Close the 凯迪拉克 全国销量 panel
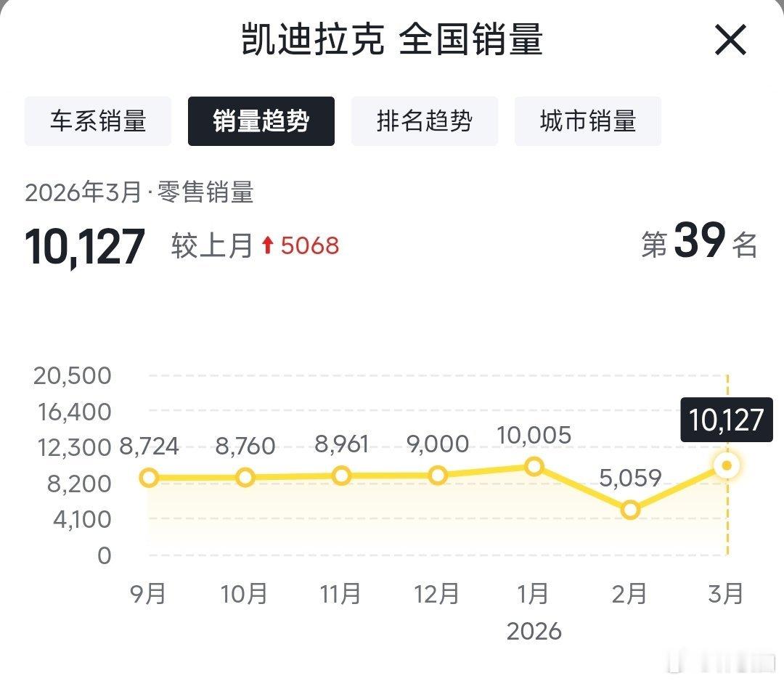Viewport: 784px width, 681px height. [730, 39]
